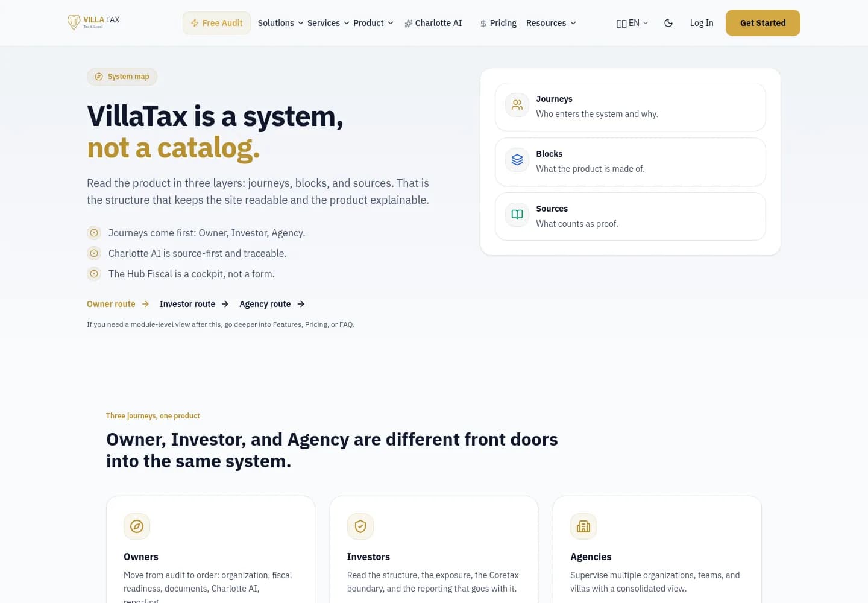The height and width of the screenshot is (603, 868).
Task: Click the shield check icon in Investors card
Action: pos(360,526)
